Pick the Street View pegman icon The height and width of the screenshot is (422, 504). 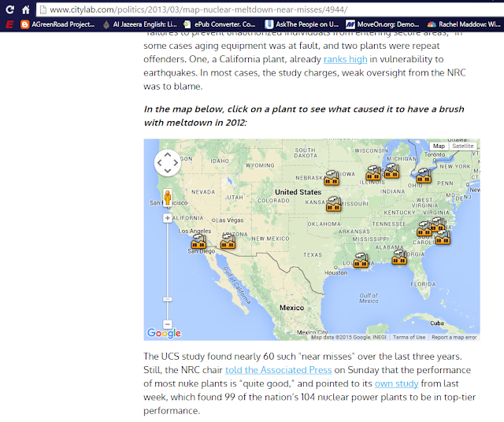[167, 198]
